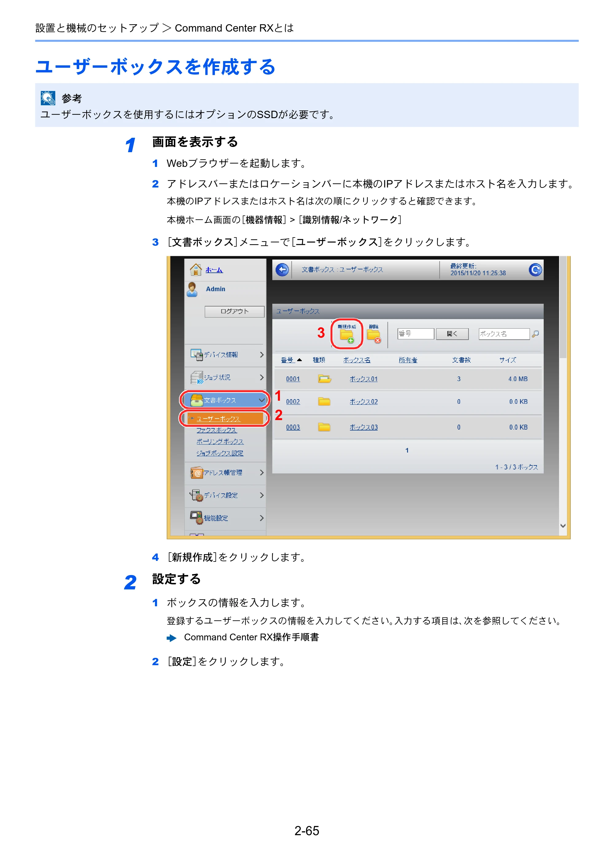
Task: Sort by the ボックス名 column header
Action: 357,360
